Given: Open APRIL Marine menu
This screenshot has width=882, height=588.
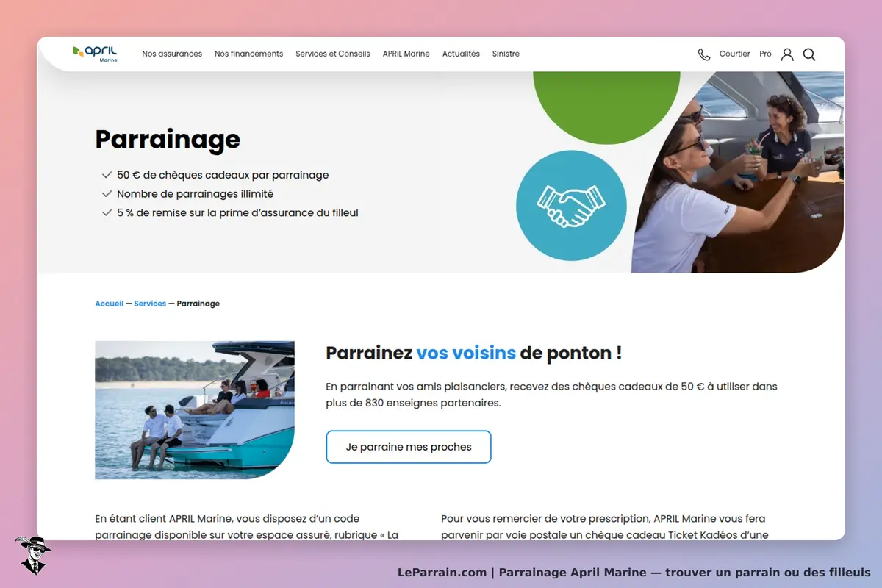Looking at the screenshot, I should (406, 54).
